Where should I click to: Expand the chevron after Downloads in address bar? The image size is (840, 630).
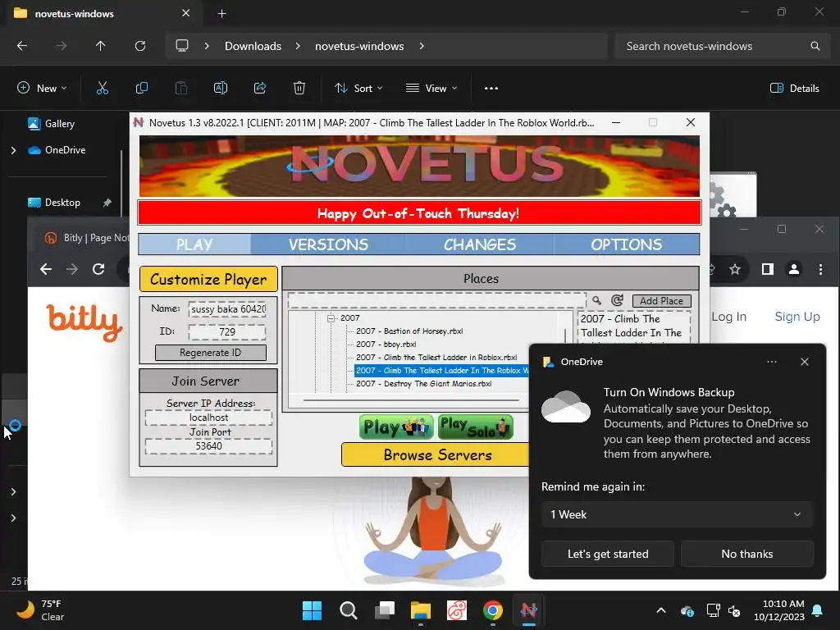pyautogui.click(x=298, y=46)
